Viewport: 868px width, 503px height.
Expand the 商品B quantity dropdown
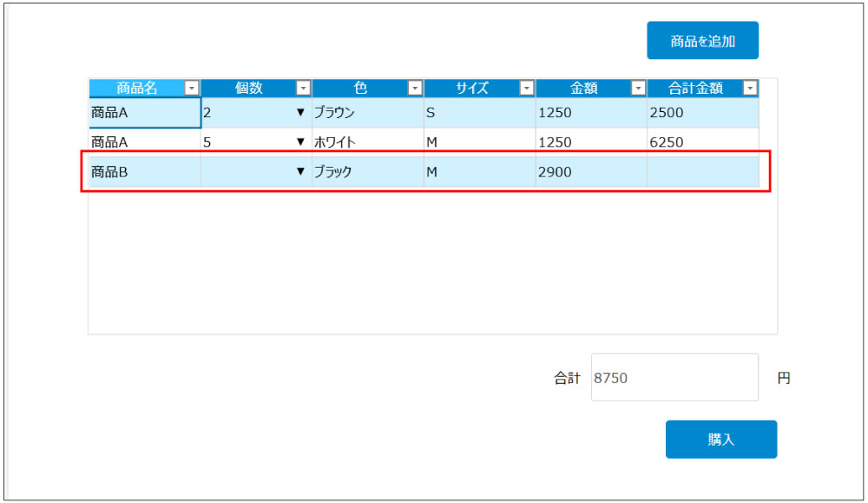[x=300, y=172]
